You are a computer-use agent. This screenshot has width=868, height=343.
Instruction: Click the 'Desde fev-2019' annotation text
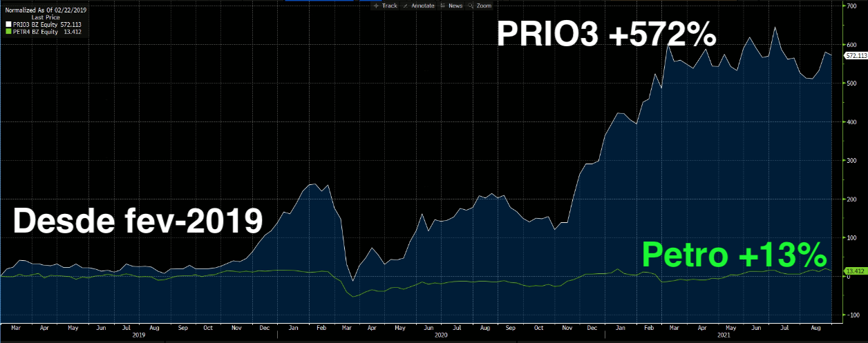pos(138,222)
